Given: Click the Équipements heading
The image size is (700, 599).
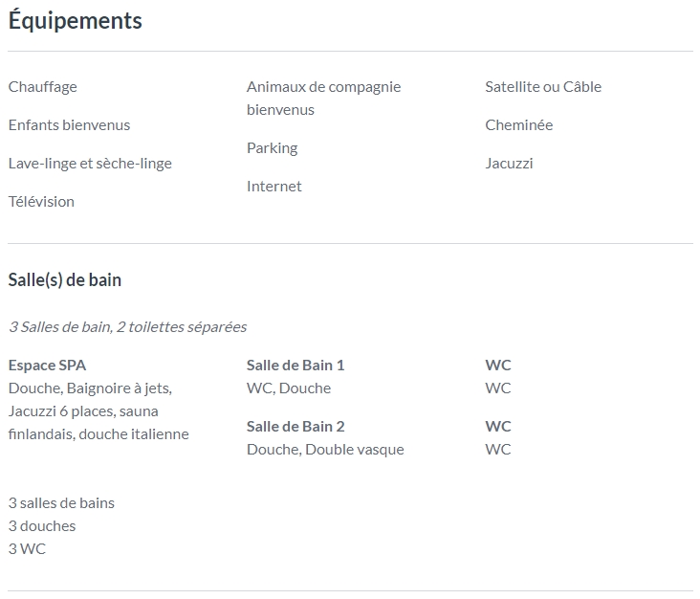Looking at the screenshot, I should pos(75,21).
